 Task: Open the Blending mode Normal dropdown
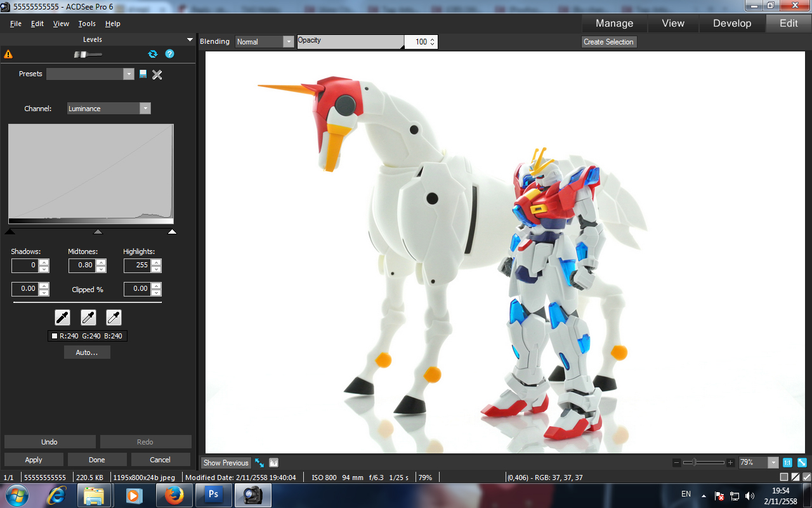(265, 42)
